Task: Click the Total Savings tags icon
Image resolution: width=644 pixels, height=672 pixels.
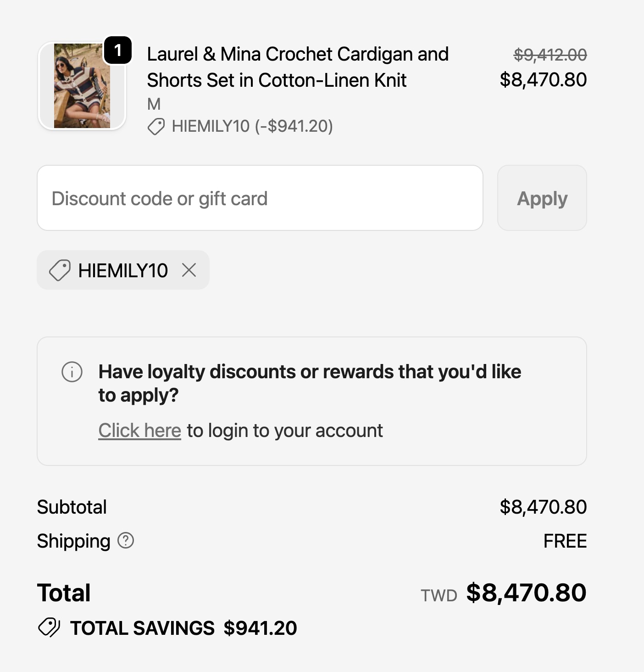Action: click(x=49, y=627)
